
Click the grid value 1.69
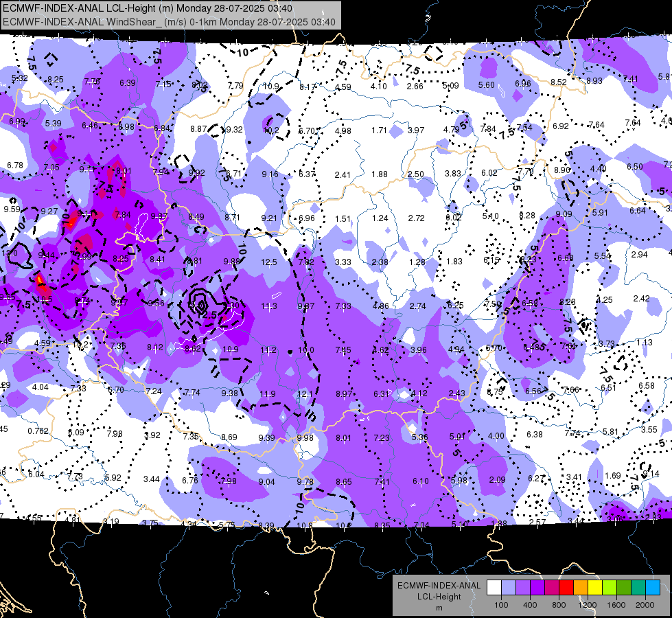coord(613,475)
